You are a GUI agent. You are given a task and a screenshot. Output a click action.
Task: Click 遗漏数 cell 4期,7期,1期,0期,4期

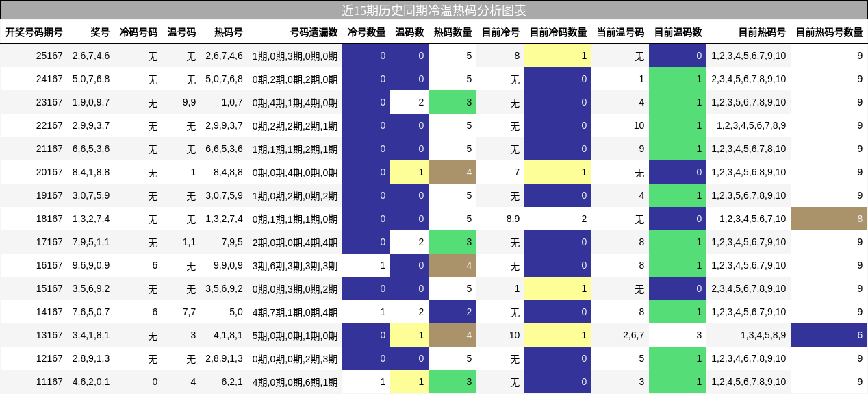[x=295, y=312]
